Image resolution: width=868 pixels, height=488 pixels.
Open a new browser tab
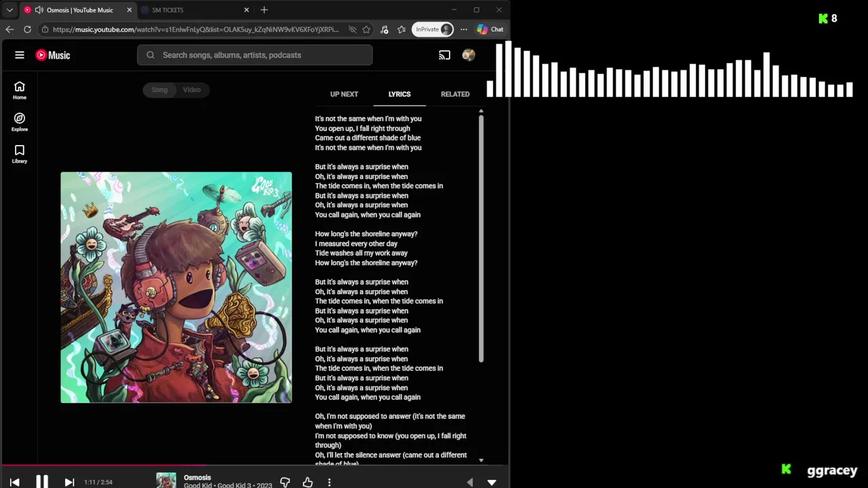pyautogui.click(x=264, y=10)
